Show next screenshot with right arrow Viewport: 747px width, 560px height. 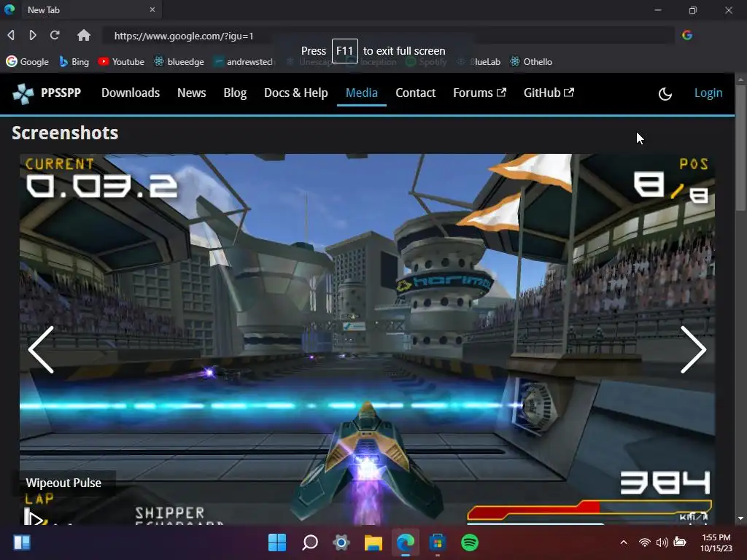point(693,349)
